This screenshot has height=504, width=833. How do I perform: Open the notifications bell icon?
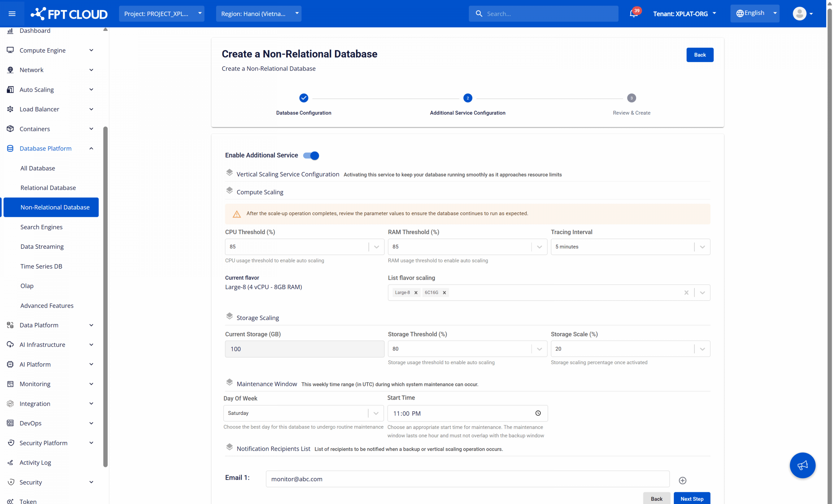tap(633, 14)
